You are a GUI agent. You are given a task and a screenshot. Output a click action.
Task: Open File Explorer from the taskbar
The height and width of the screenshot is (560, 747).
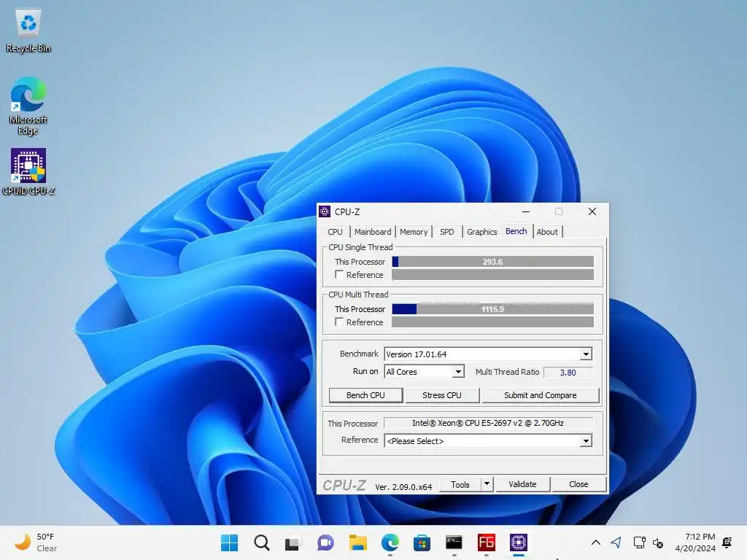point(357,542)
